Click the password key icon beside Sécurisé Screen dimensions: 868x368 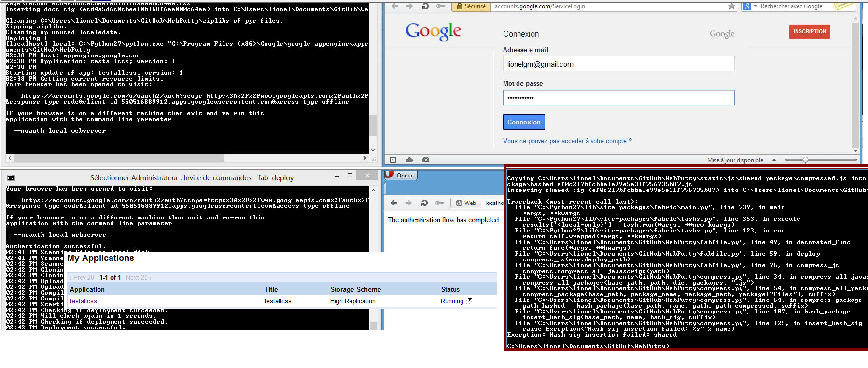coord(441,6)
